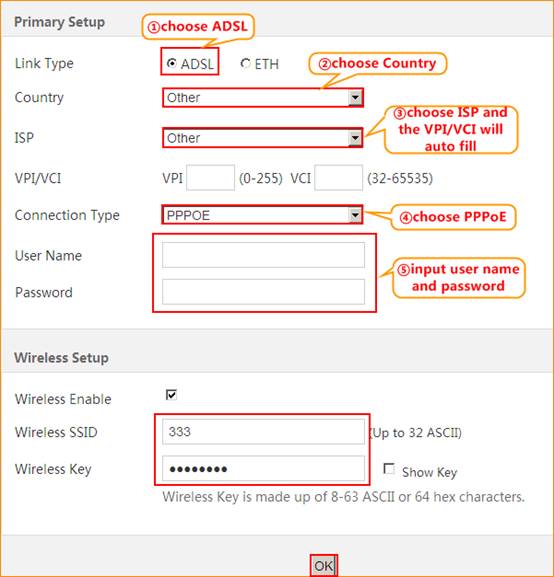Click the 'choose Country' callout annotation
The image size is (554, 577).
(x=378, y=63)
